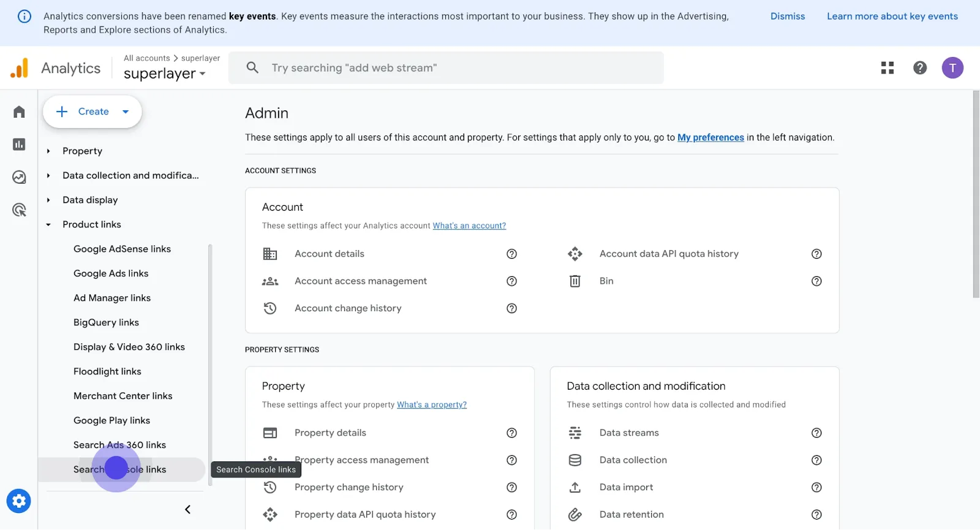Click the help icon beside Account access management
Screen dimensions: 980x530
click(x=512, y=281)
